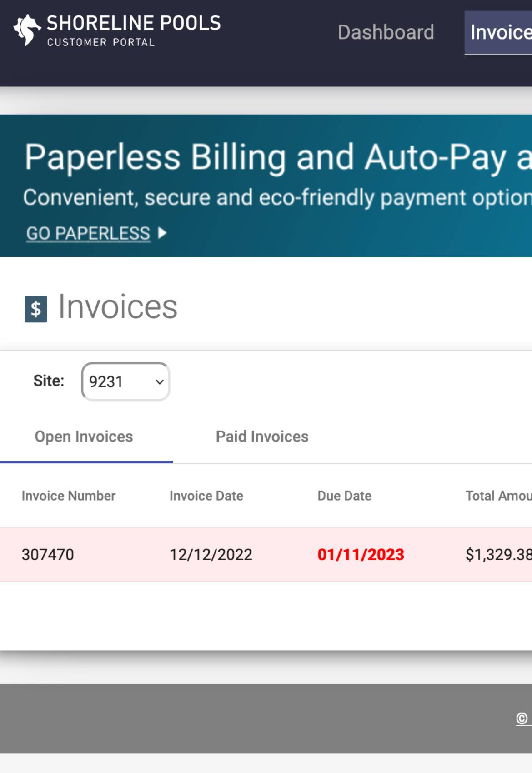Open the Site dropdown showing 9231

[125, 381]
